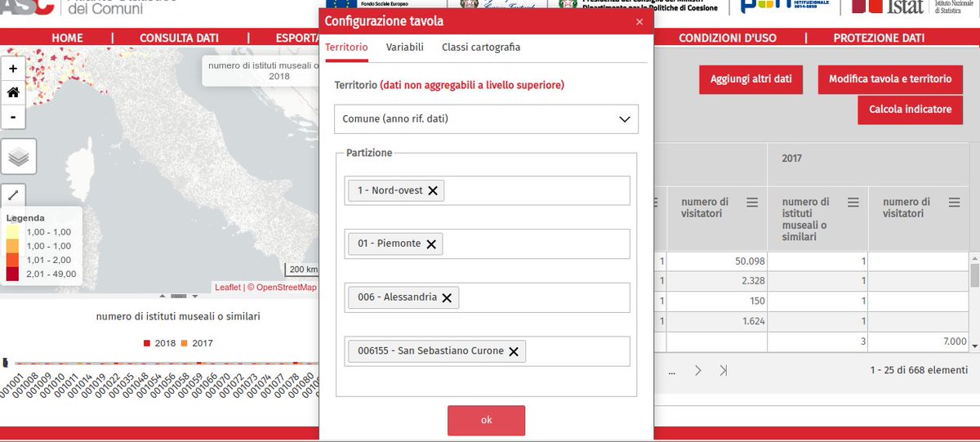This screenshot has height=442, width=980.
Task: Select the 50.098 visitors cell
Action: [x=718, y=261]
